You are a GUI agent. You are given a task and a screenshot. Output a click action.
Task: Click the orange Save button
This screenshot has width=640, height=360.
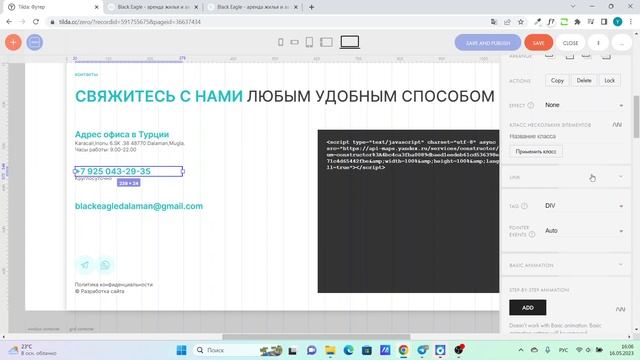pyautogui.click(x=538, y=43)
